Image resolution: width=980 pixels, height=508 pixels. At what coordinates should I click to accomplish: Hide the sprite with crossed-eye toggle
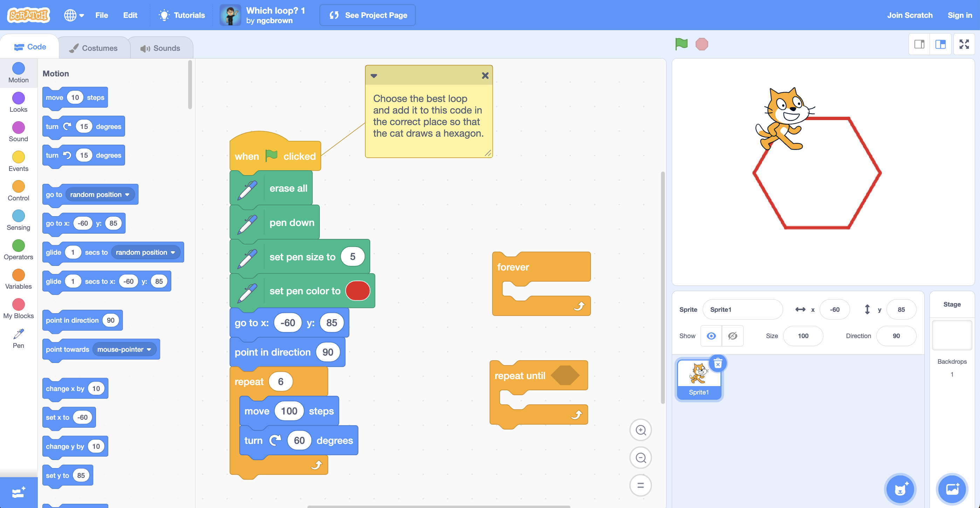[733, 336]
